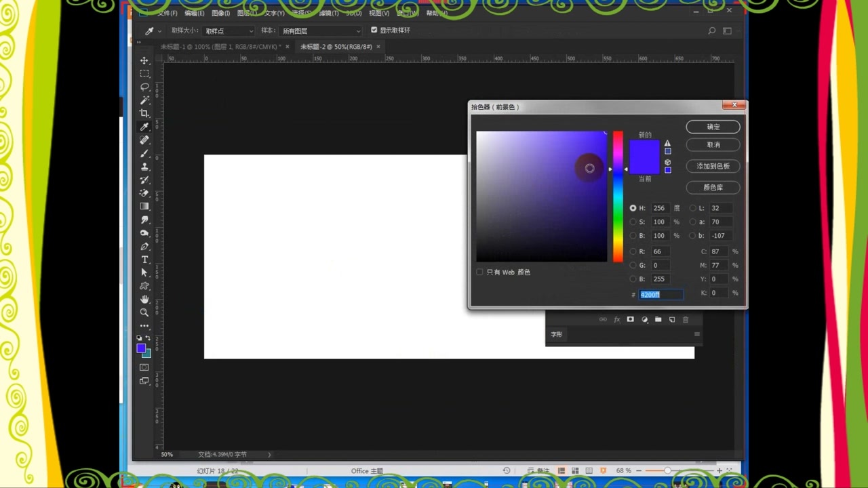Image resolution: width=868 pixels, height=488 pixels.
Task: Click the 颜色库 button
Action: click(x=713, y=187)
